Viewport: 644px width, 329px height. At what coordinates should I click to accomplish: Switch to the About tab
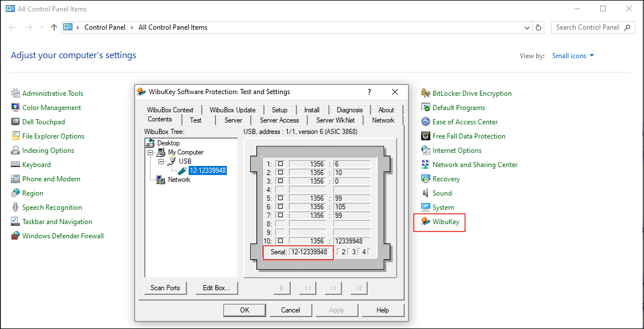point(386,110)
